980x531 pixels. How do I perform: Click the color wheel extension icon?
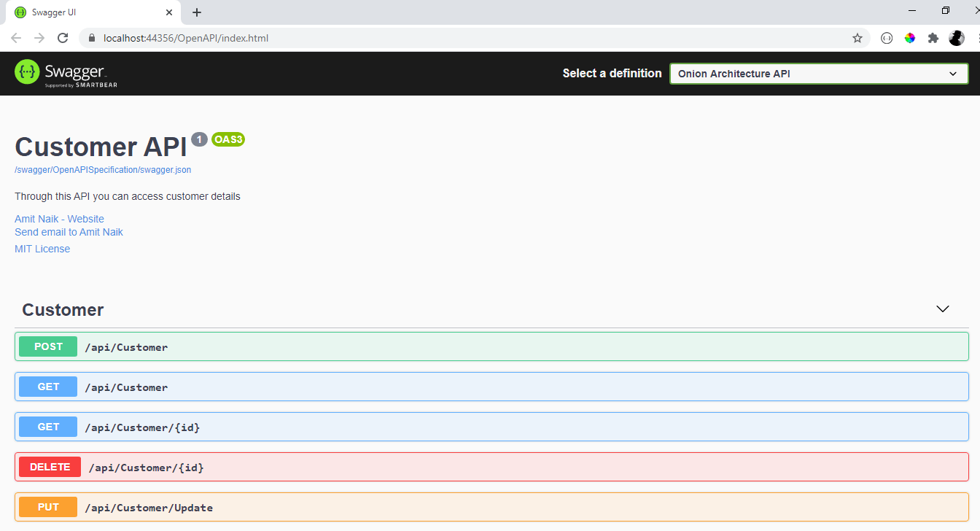(910, 37)
